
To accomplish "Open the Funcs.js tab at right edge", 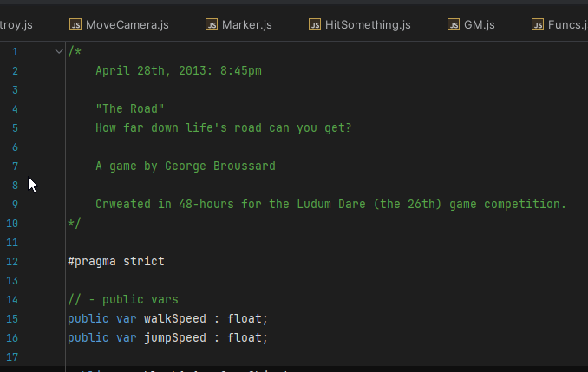I will pos(559,25).
